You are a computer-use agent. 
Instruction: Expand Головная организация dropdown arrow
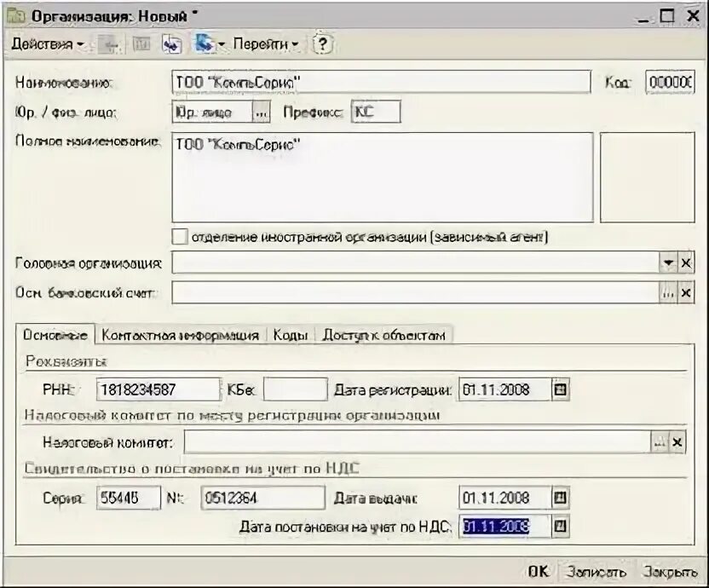668,262
